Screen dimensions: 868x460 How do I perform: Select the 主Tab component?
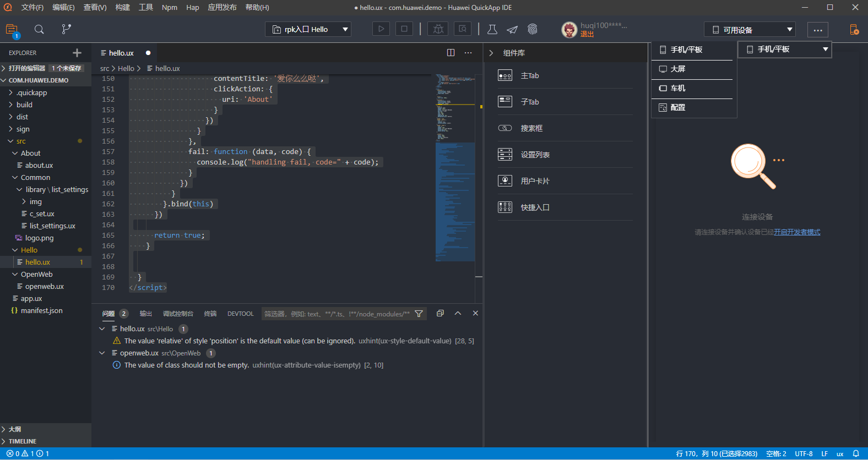565,75
